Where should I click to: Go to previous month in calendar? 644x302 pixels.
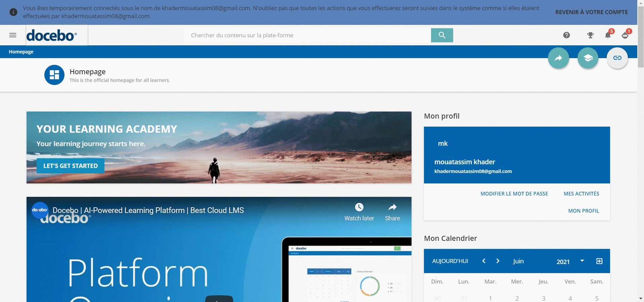484,261
